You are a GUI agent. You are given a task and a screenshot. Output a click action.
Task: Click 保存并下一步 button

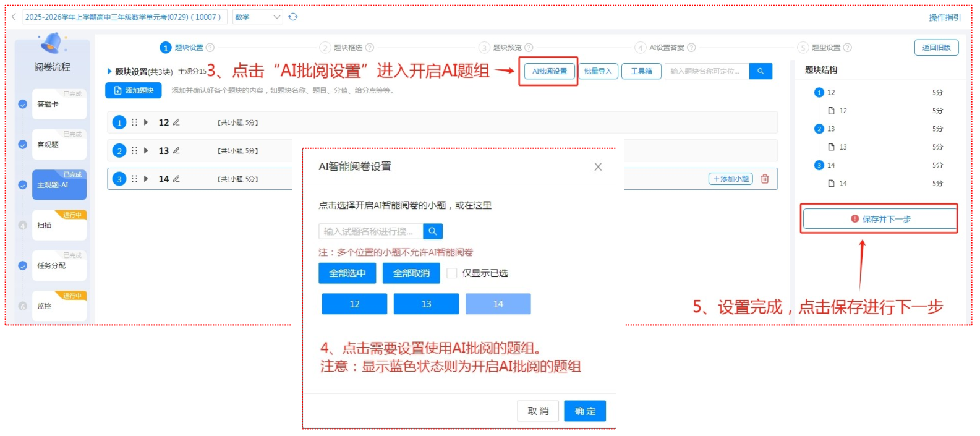coord(879,219)
